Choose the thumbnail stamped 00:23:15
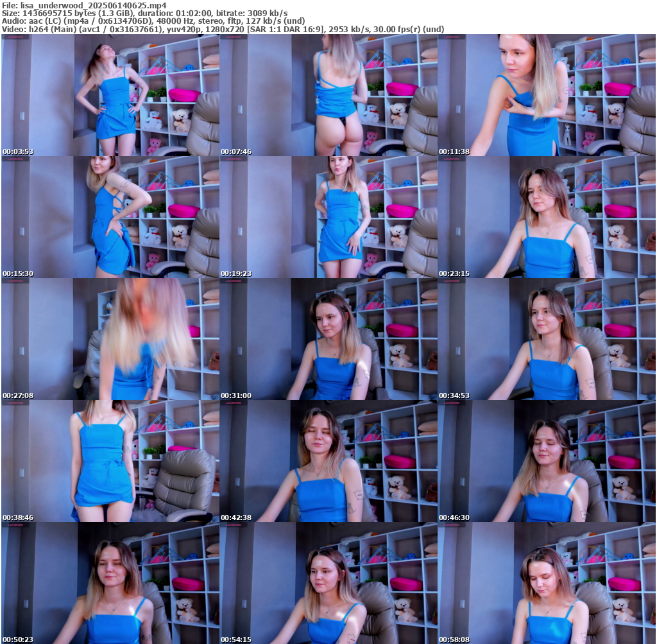Screen dimensions: 657x644 coord(547,217)
